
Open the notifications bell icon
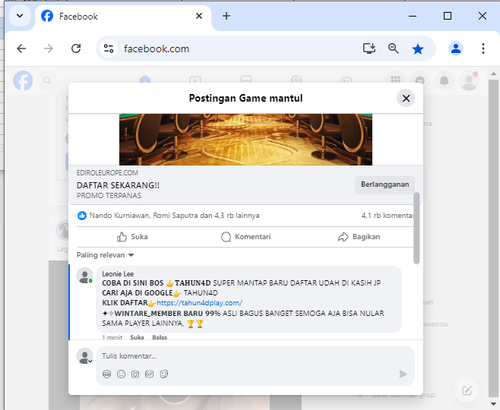click(444, 80)
